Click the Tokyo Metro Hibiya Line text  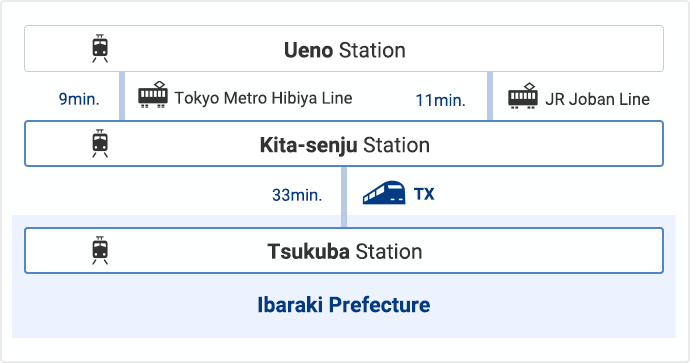(x=263, y=98)
